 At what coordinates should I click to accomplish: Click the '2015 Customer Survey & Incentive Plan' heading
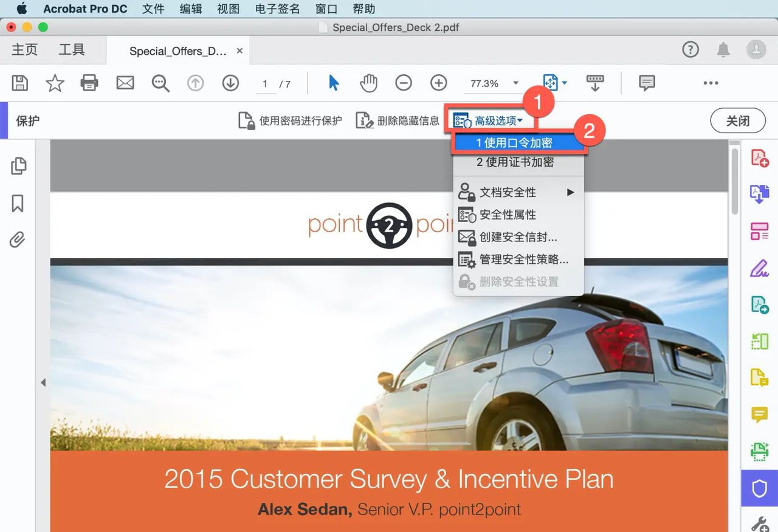point(389,479)
